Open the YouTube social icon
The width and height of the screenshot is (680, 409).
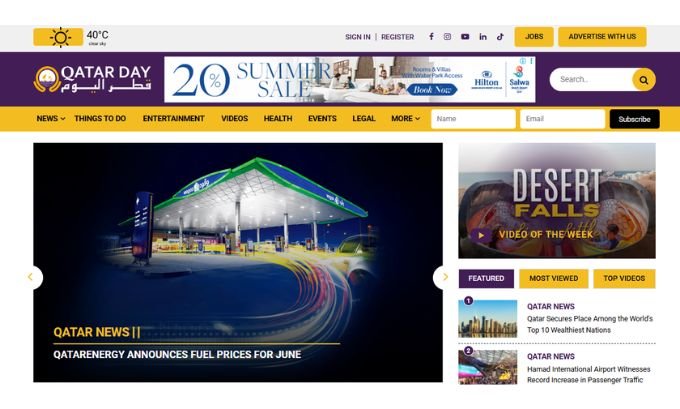pyautogui.click(x=465, y=36)
